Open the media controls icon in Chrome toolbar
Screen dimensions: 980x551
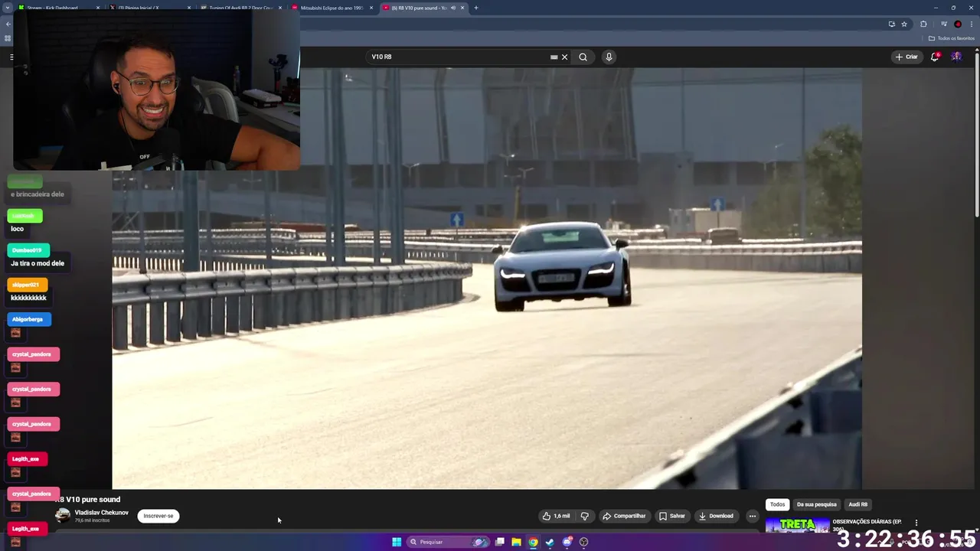pos(943,24)
